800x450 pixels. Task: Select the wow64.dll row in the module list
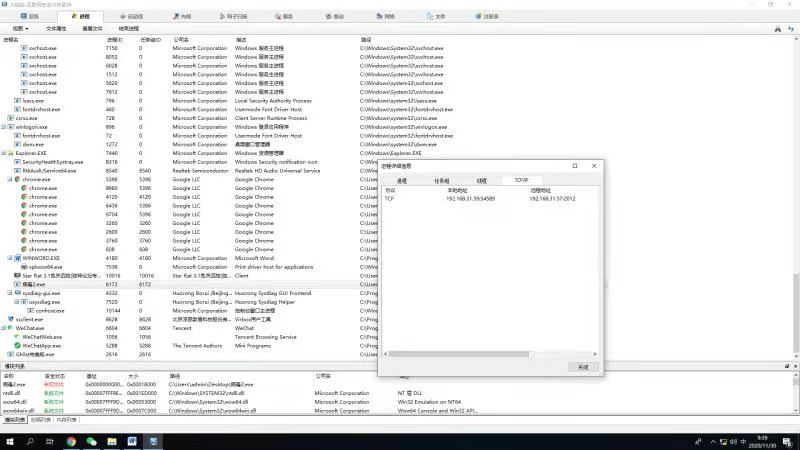[x=398, y=402]
